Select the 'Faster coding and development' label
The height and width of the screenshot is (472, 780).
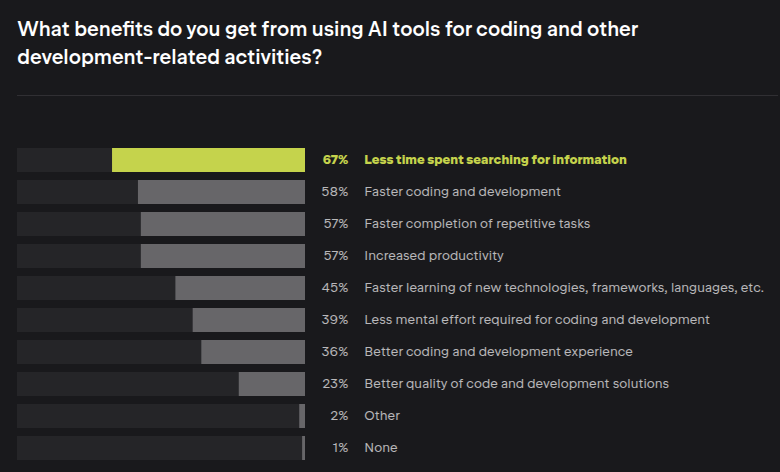point(462,192)
